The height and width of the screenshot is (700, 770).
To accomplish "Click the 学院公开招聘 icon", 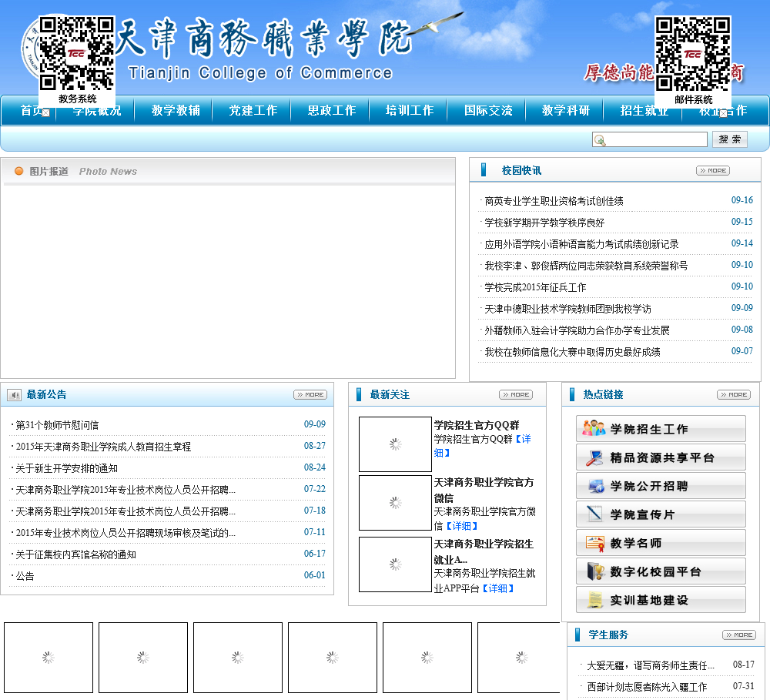I will pos(596,487).
